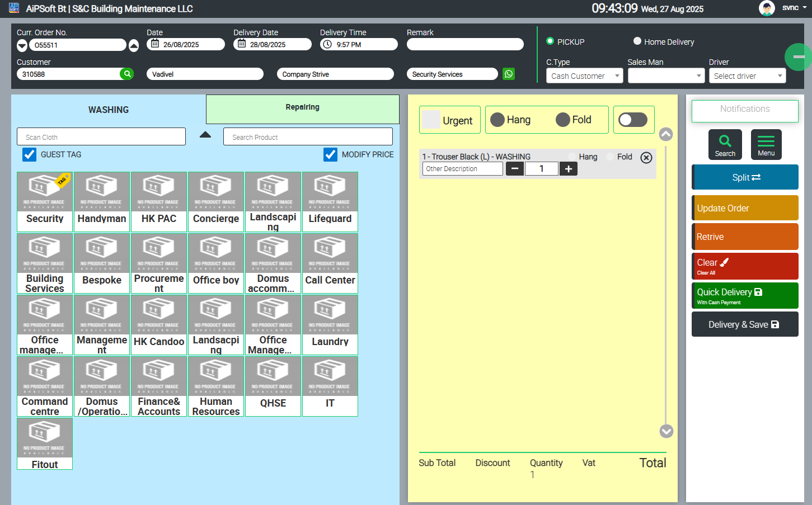Click the Update Order button
This screenshot has width=812, height=505.
pos(745,208)
